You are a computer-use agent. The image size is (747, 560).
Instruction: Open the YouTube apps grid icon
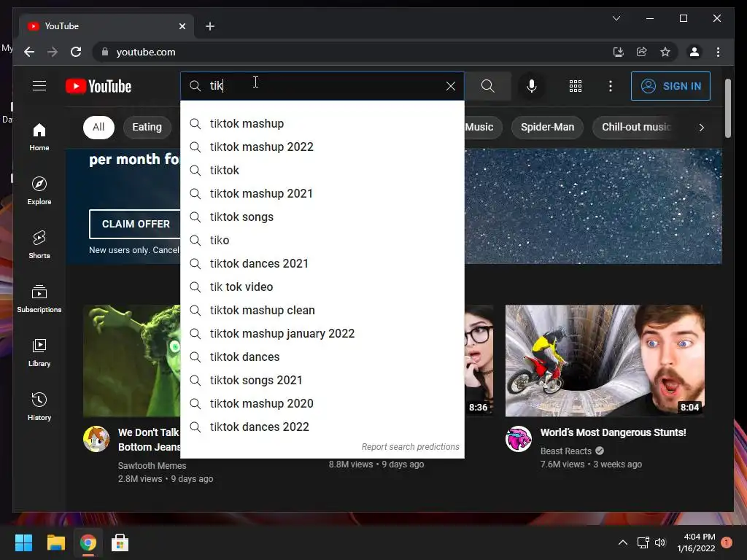click(x=576, y=86)
